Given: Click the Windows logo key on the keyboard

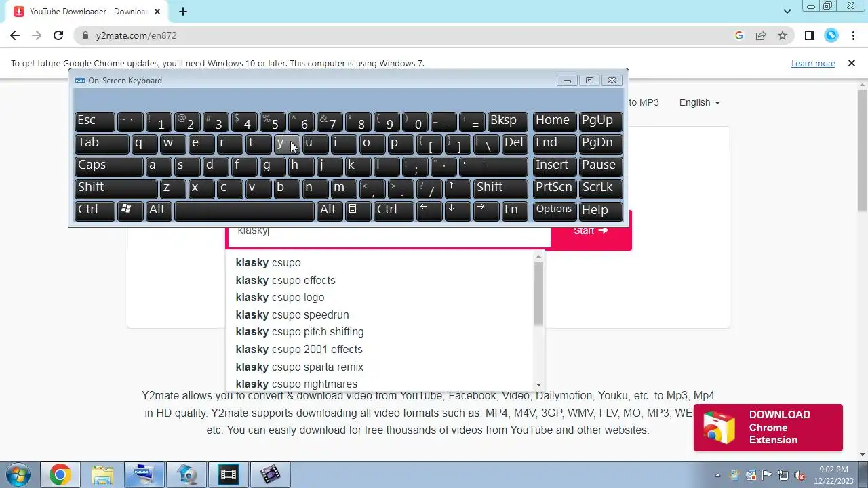Looking at the screenshot, I should (x=131, y=210).
